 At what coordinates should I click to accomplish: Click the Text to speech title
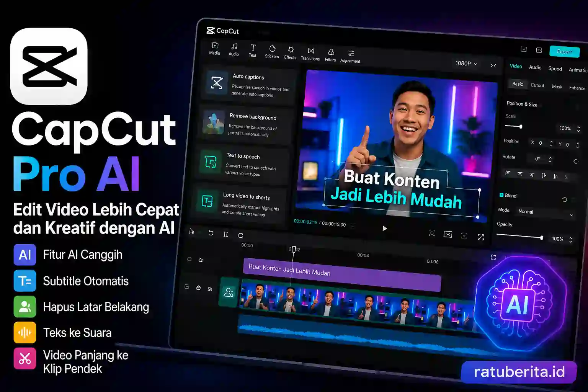[243, 156]
